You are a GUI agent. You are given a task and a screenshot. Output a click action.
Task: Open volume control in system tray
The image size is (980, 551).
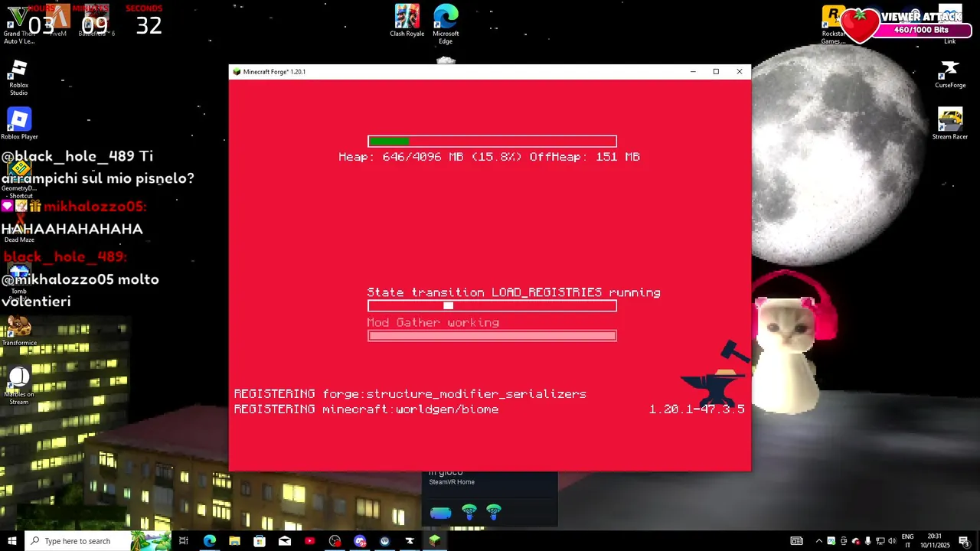coord(892,541)
